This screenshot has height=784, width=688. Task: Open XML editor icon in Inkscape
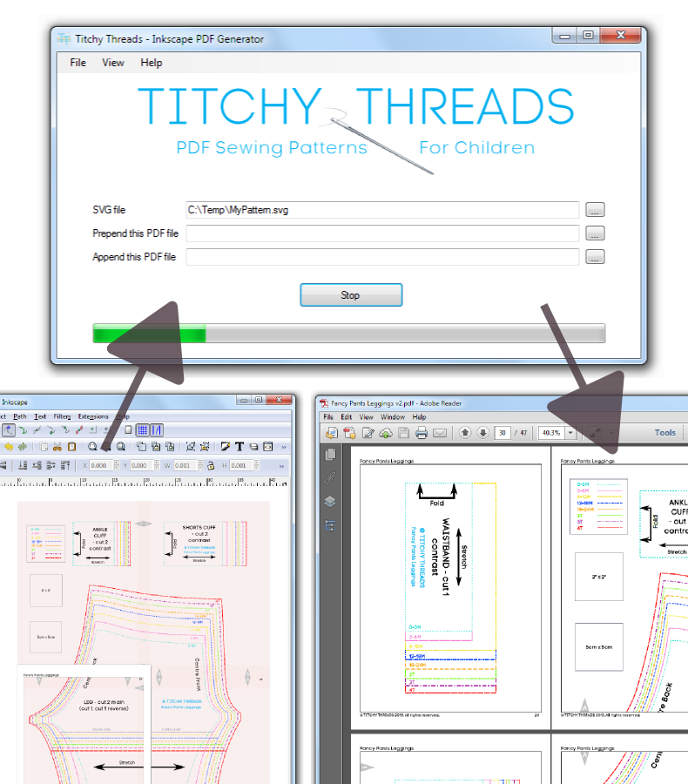pyautogui.click(x=268, y=447)
